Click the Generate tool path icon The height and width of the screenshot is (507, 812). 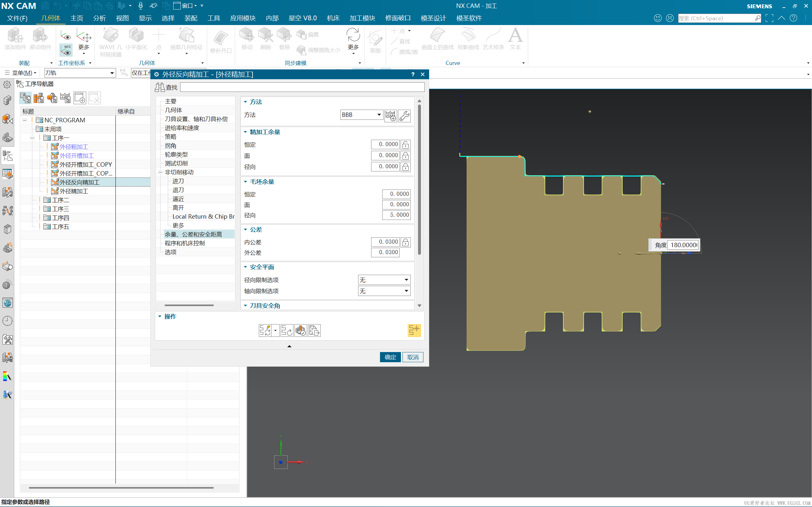click(265, 330)
